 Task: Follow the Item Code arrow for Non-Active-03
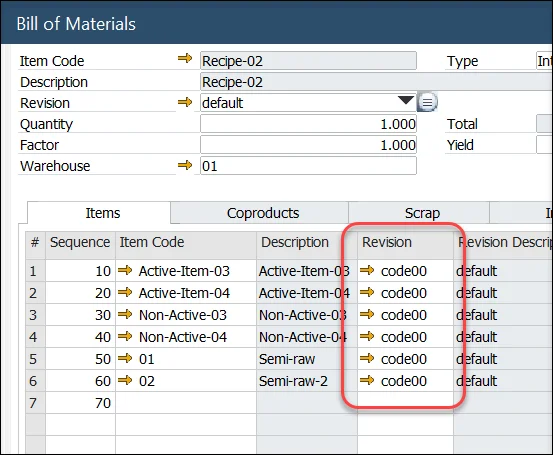125,314
